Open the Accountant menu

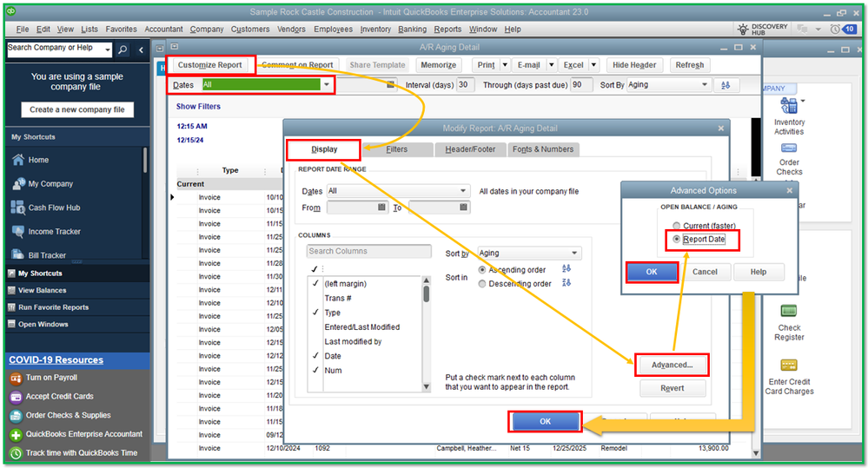click(163, 30)
